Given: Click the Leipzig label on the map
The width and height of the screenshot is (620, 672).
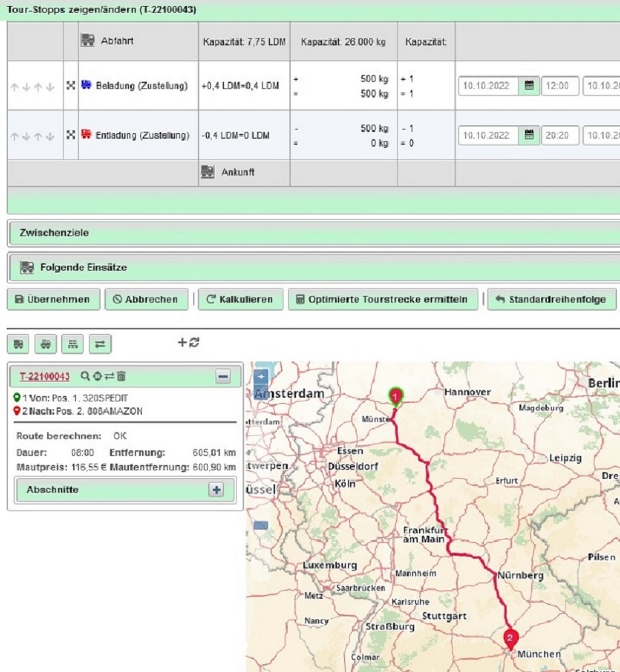Looking at the screenshot, I should click(x=565, y=458).
